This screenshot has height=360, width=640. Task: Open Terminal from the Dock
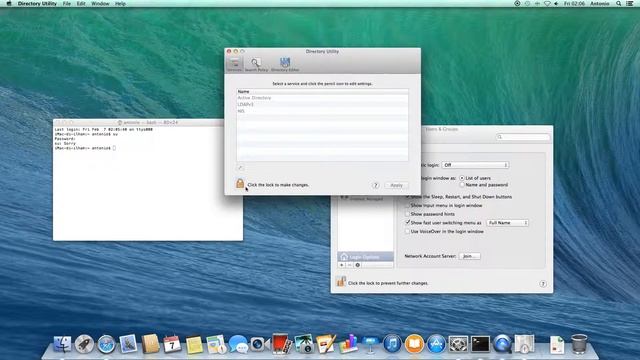480,344
